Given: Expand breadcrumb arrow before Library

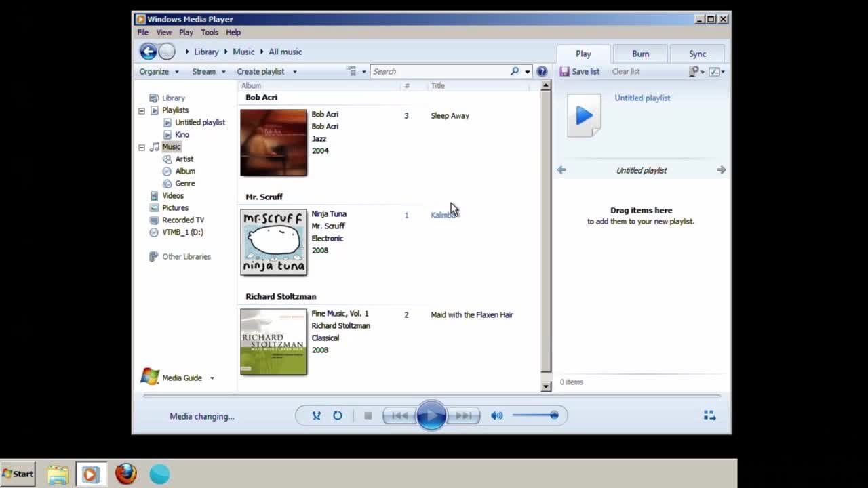Looking at the screenshot, I should point(187,52).
